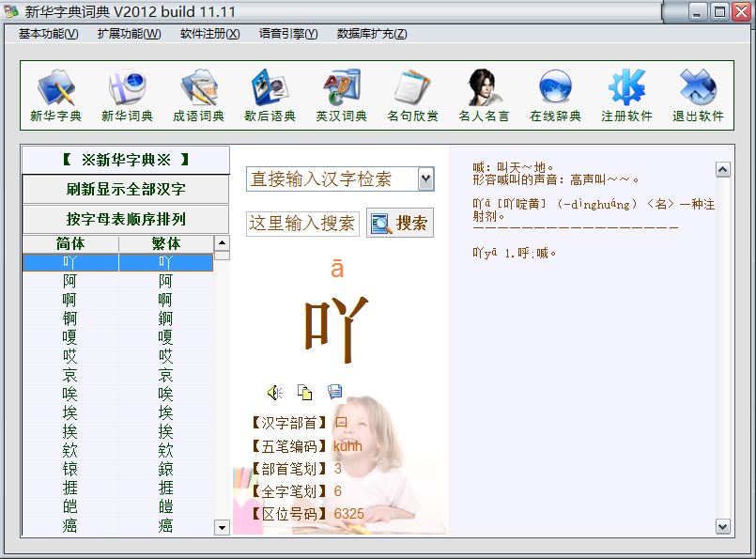The width and height of the screenshot is (756, 559).
Task: Click definition panel scroll down arrow
Action: (723, 527)
